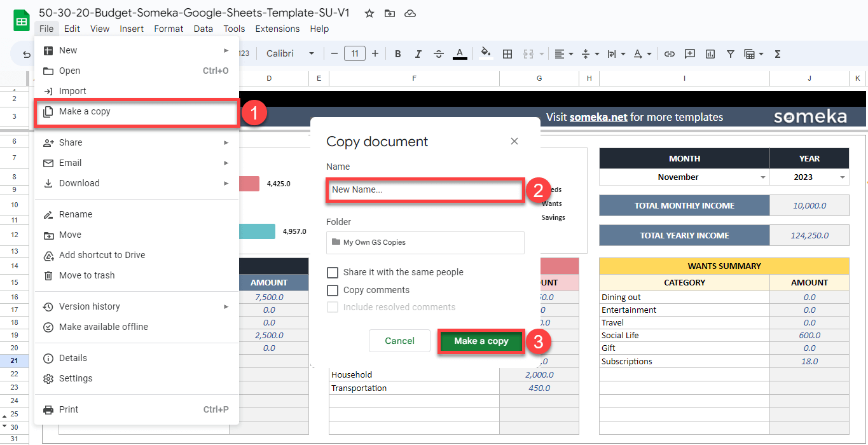The image size is (868, 445).
Task: Open the fill color picker
Action: (486, 54)
